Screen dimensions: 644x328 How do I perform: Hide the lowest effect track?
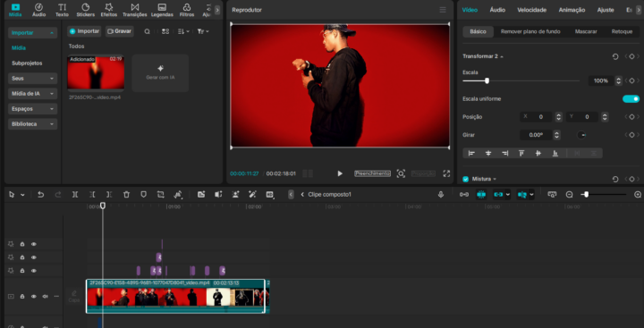tap(34, 271)
